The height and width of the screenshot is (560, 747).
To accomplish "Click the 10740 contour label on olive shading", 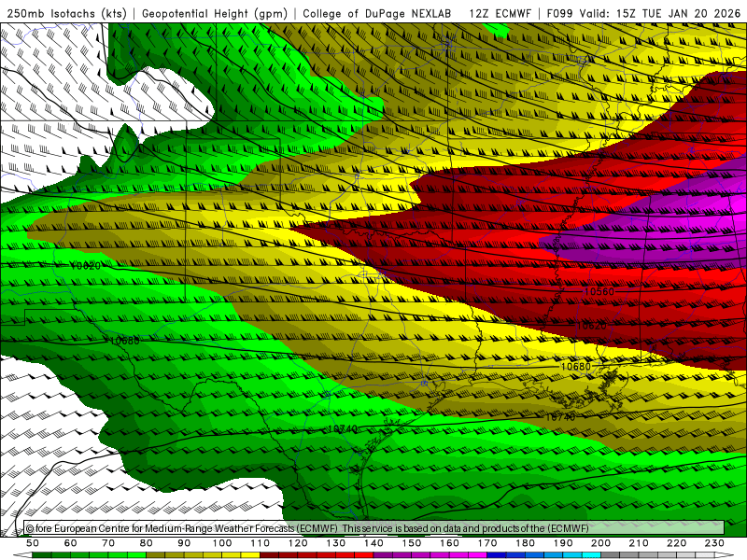I will coord(560,417).
